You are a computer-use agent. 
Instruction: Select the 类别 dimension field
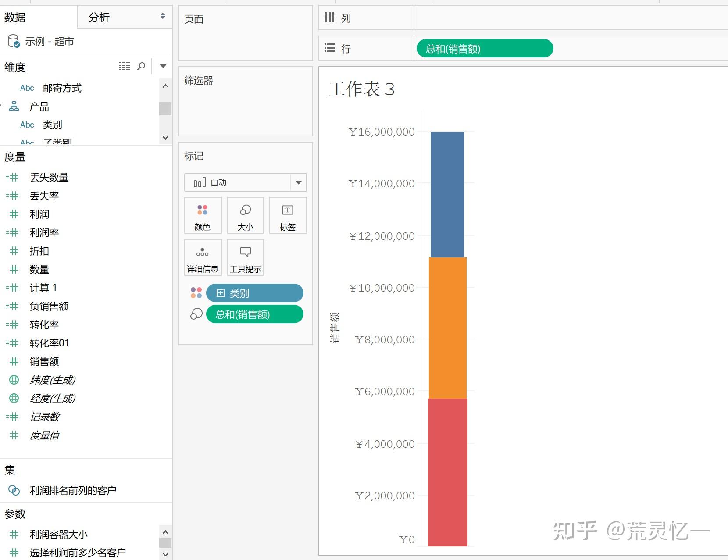pos(53,125)
